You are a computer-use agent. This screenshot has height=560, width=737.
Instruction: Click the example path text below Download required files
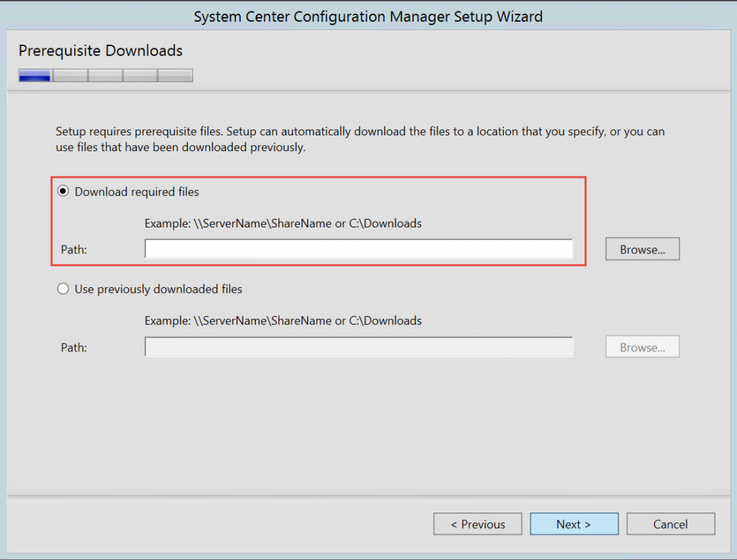click(x=283, y=223)
